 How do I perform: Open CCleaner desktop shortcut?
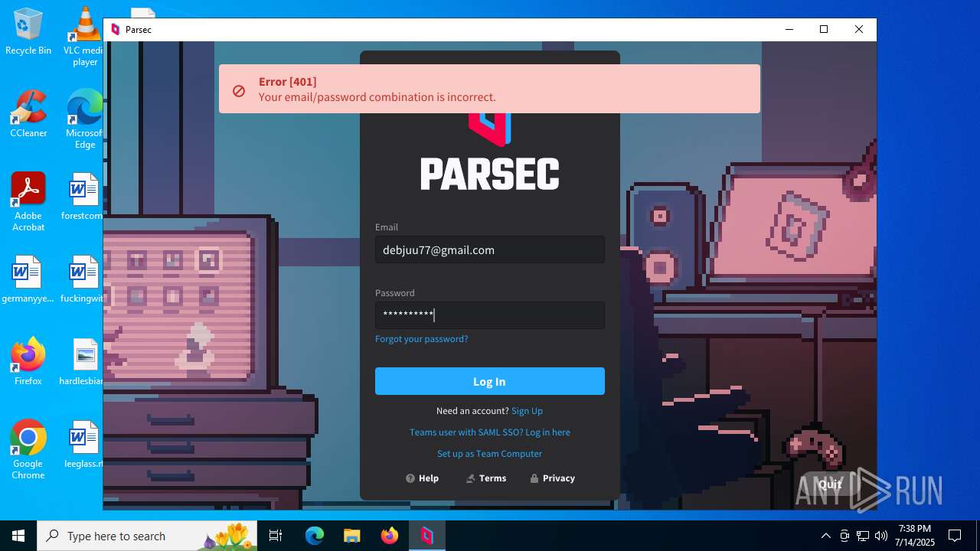28,114
